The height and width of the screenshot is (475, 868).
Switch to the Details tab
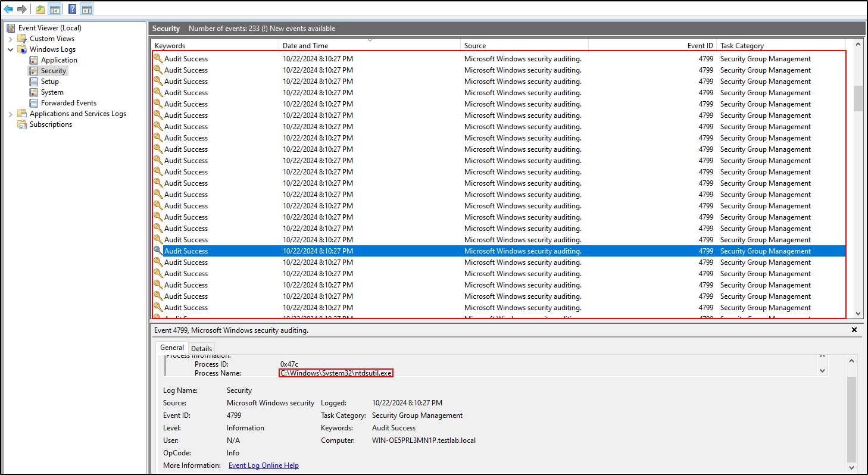(201, 348)
